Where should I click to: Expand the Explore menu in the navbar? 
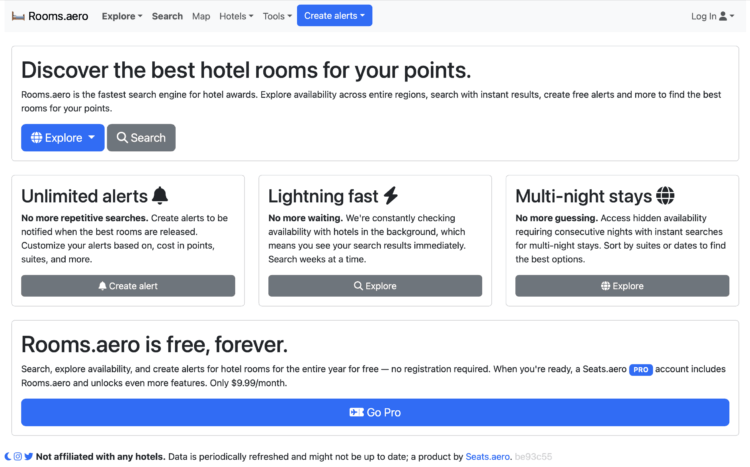[122, 16]
